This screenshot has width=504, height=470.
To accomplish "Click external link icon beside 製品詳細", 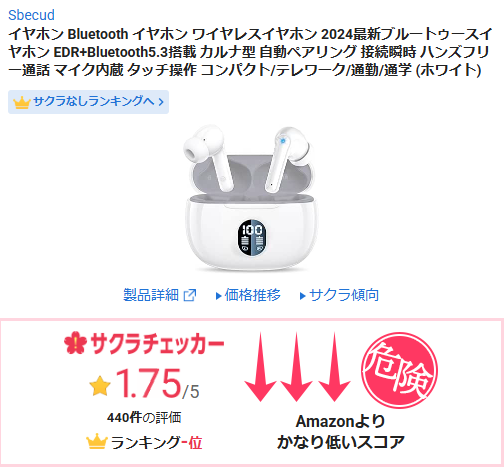I will (x=190, y=295).
